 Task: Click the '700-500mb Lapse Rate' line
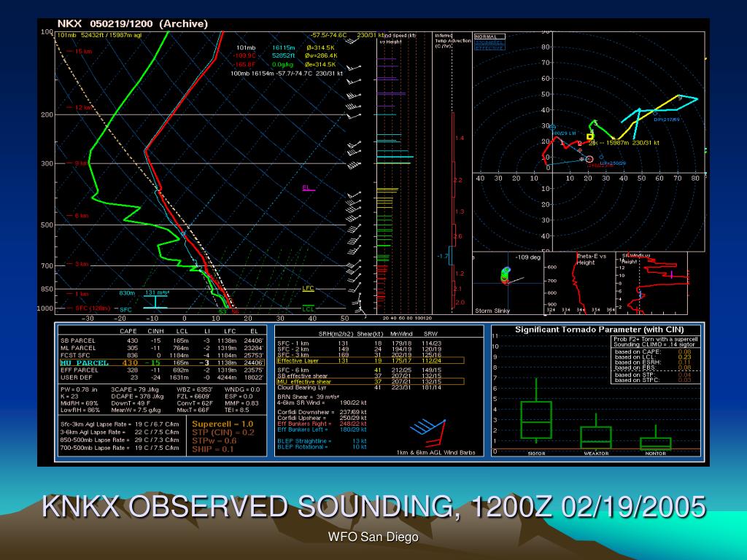[120, 448]
